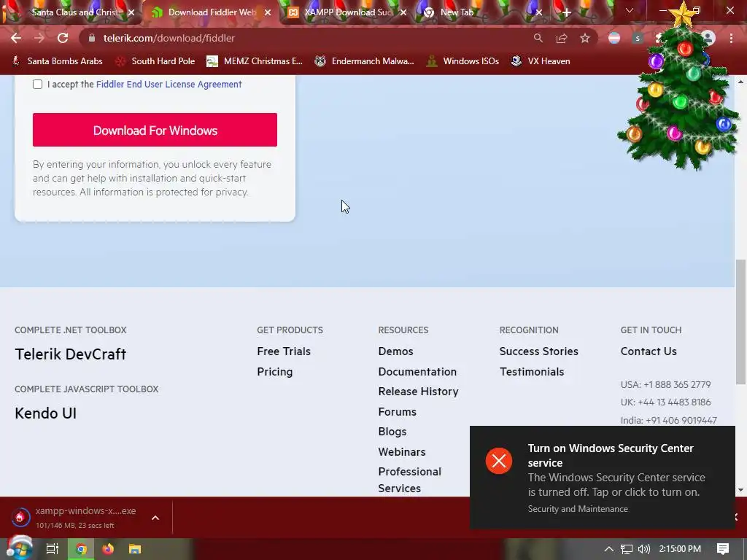Screen dimensions: 747x560
Task: Open Task View on taskbar
Action: click(53, 549)
